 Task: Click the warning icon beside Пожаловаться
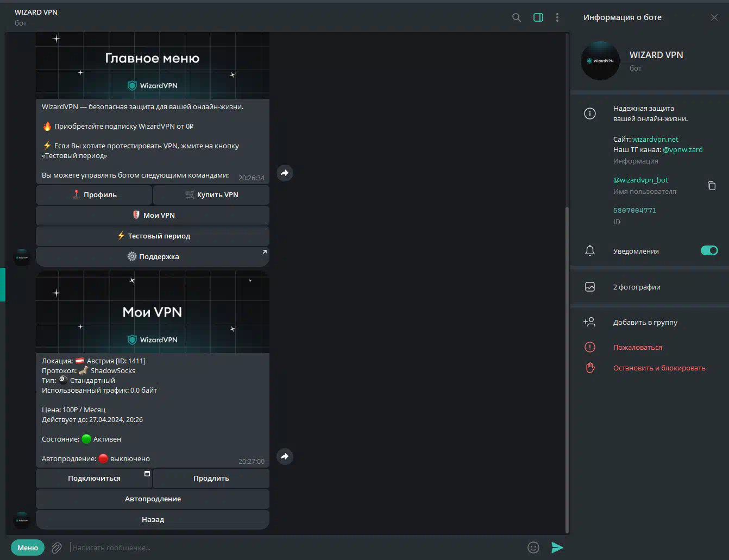[x=590, y=347]
